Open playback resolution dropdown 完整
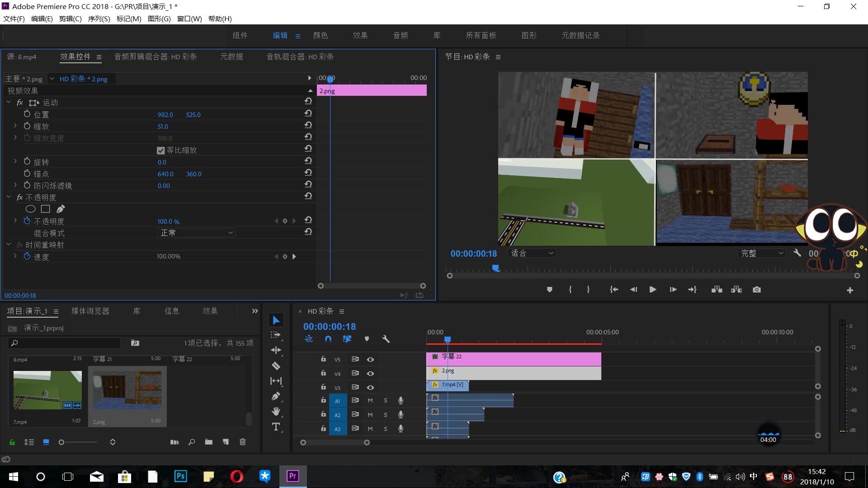Screen dimensions: 868x488 pyautogui.click(x=762, y=253)
